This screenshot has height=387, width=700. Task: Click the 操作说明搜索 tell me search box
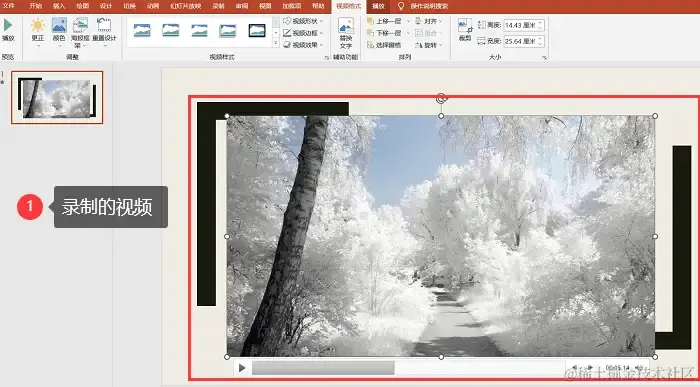[x=429, y=6]
